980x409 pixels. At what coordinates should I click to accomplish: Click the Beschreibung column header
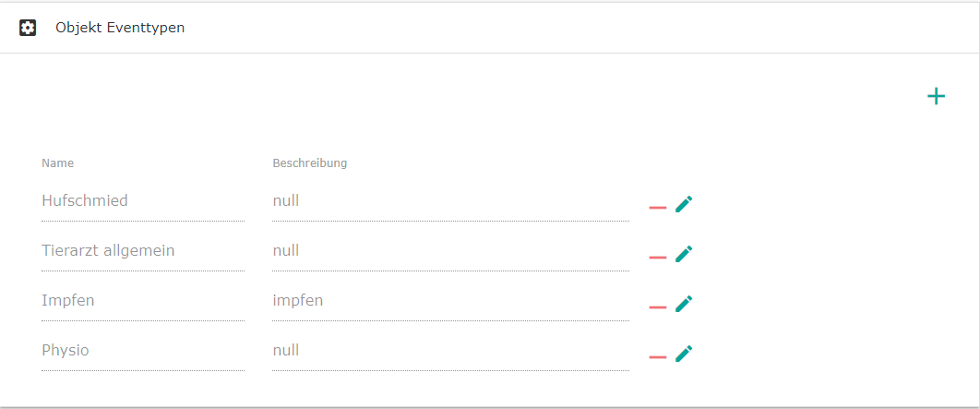(309, 163)
